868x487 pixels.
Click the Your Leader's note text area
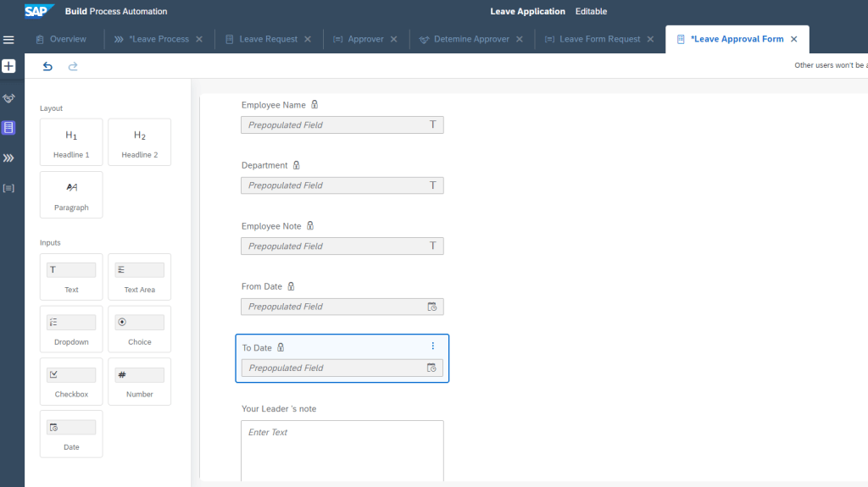pos(342,451)
